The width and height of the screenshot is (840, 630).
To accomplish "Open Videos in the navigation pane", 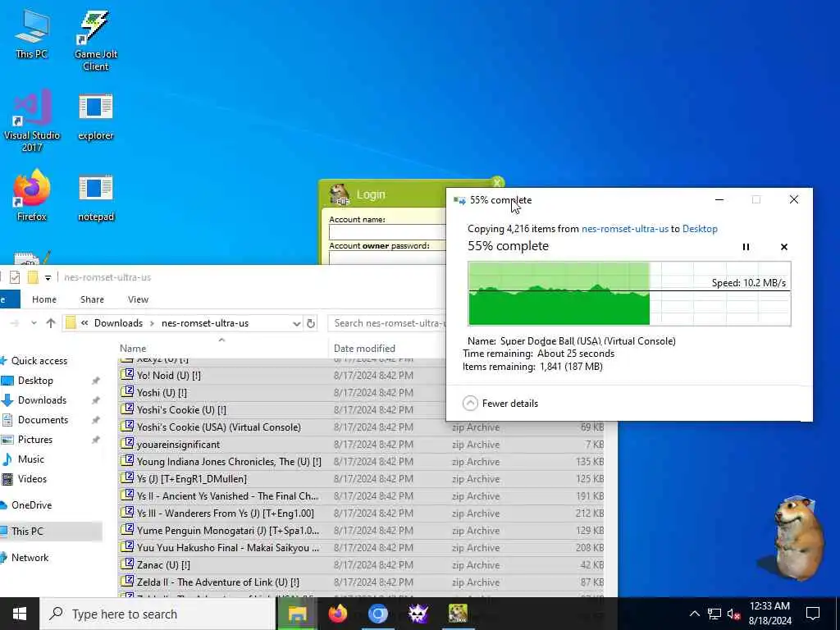I will click(x=32, y=479).
